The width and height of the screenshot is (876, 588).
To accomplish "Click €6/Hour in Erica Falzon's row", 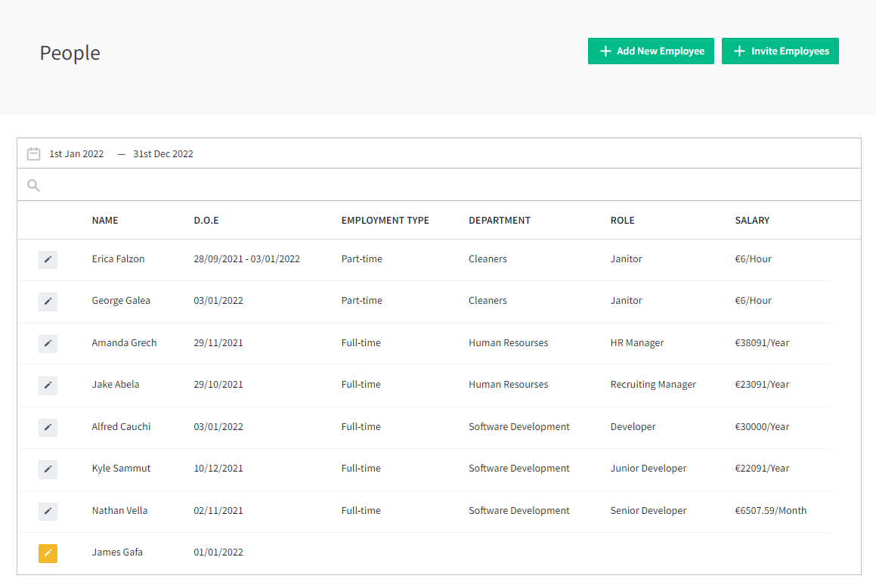I will (753, 259).
